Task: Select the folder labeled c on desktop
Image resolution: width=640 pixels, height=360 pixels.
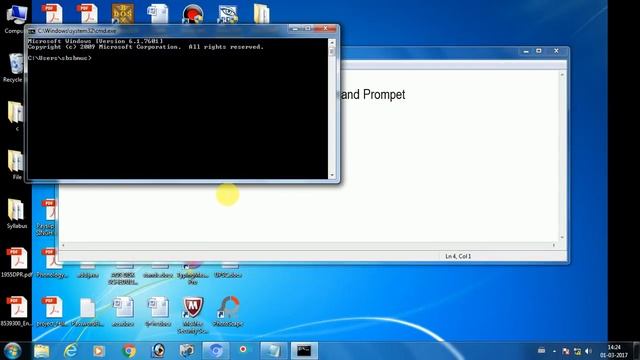Action: point(16,116)
